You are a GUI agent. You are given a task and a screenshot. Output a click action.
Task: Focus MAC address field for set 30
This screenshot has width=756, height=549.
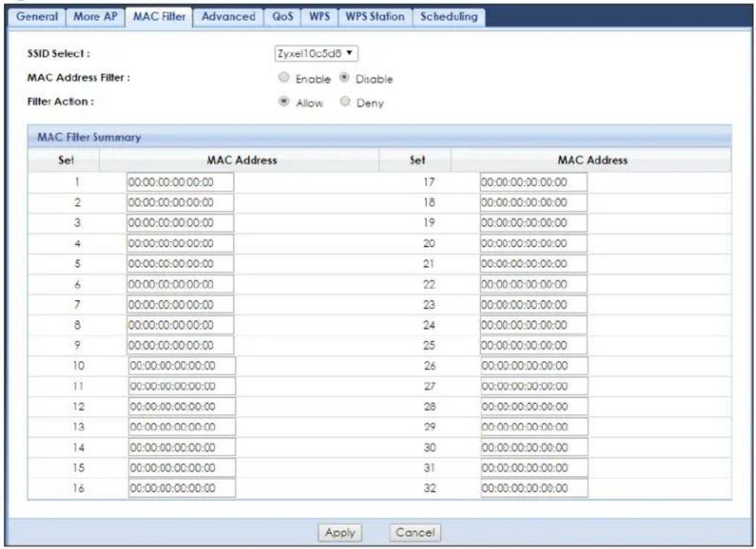coord(535,447)
